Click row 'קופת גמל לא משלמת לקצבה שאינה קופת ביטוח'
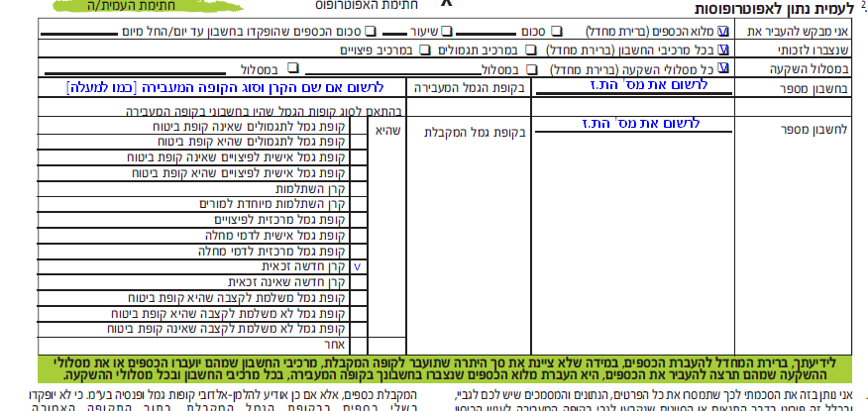This screenshot has height=411, width=868. point(195,329)
